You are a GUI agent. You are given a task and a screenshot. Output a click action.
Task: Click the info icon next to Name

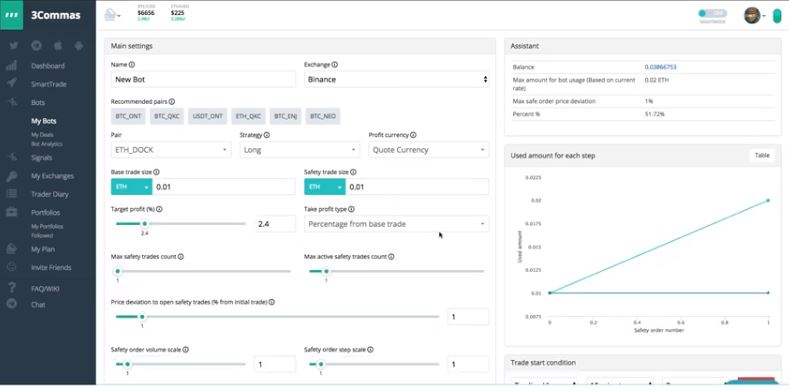coord(132,65)
